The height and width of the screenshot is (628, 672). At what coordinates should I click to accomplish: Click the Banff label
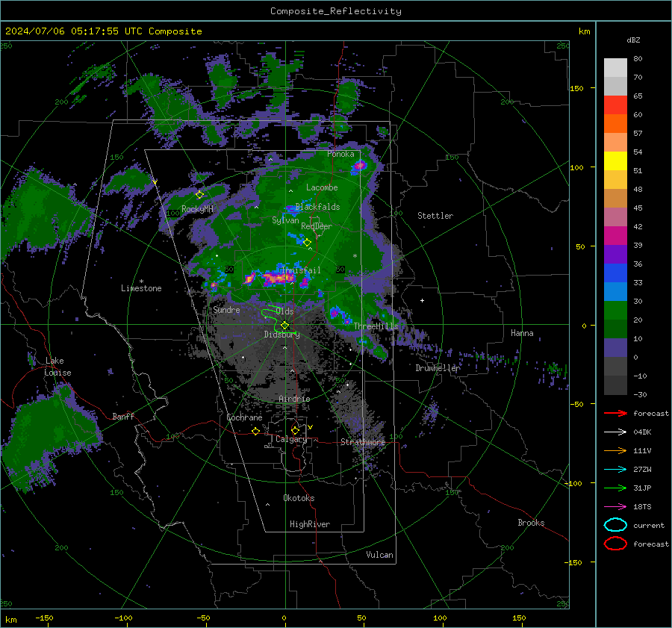(123, 416)
